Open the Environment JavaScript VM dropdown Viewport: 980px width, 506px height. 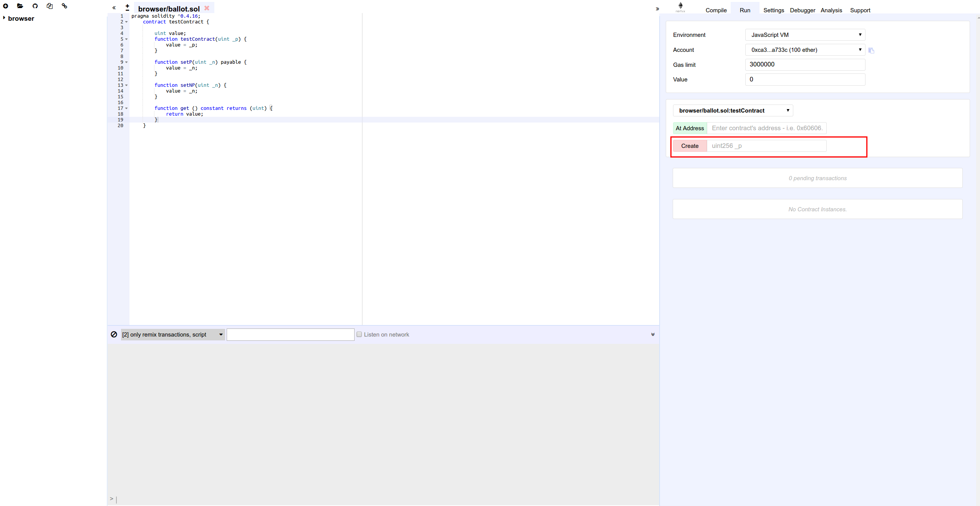click(x=805, y=35)
